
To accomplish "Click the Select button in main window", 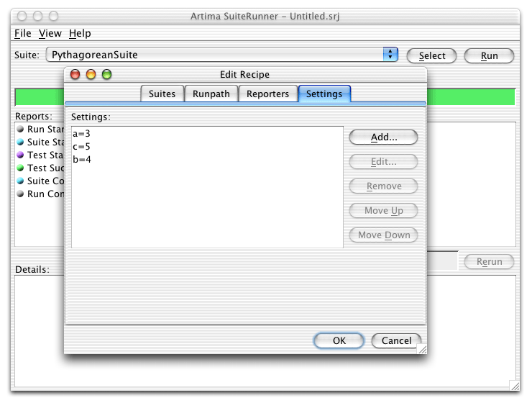I will (x=431, y=55).
